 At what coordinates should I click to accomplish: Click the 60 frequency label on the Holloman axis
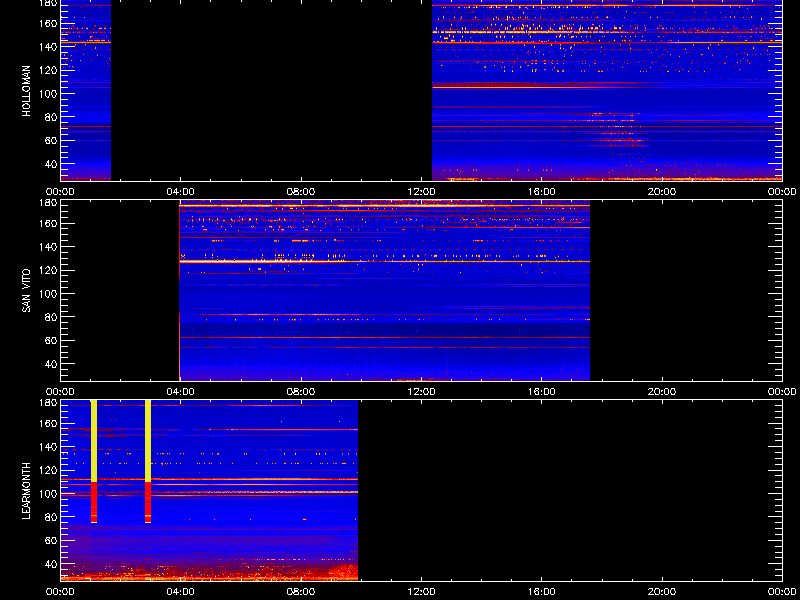click(x=51, y=141)
